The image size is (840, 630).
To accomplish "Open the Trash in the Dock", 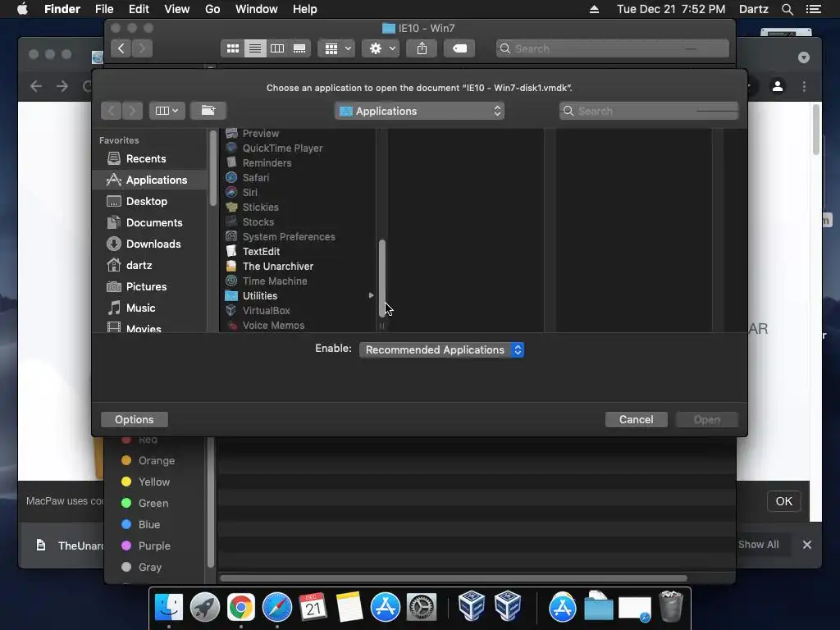I will pos(671,606).
